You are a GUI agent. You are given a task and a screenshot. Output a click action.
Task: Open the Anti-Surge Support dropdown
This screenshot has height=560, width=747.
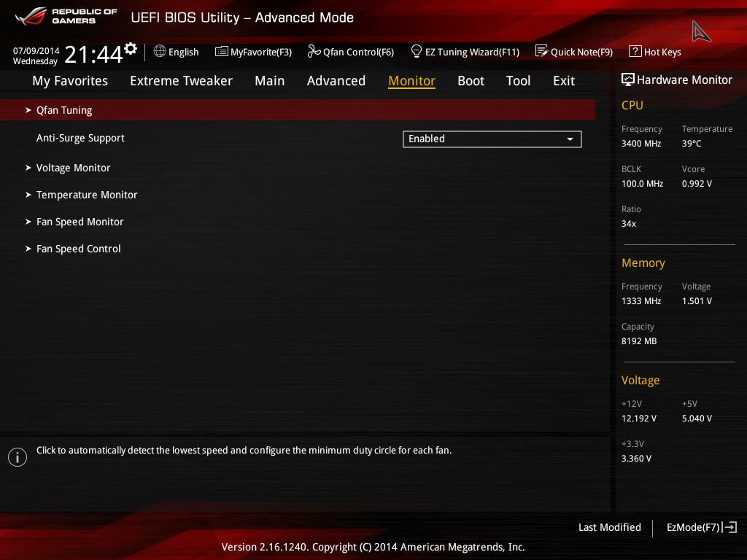click(492, 139)
